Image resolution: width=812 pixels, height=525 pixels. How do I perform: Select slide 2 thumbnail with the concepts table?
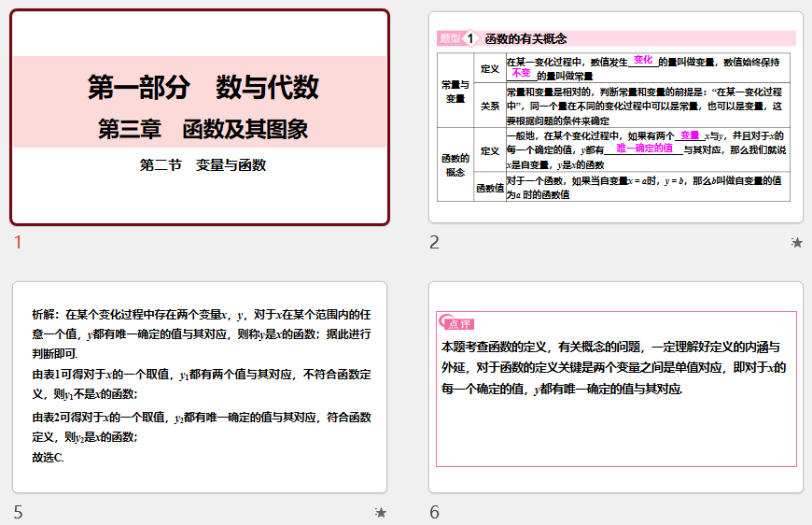tap(615, 117)
